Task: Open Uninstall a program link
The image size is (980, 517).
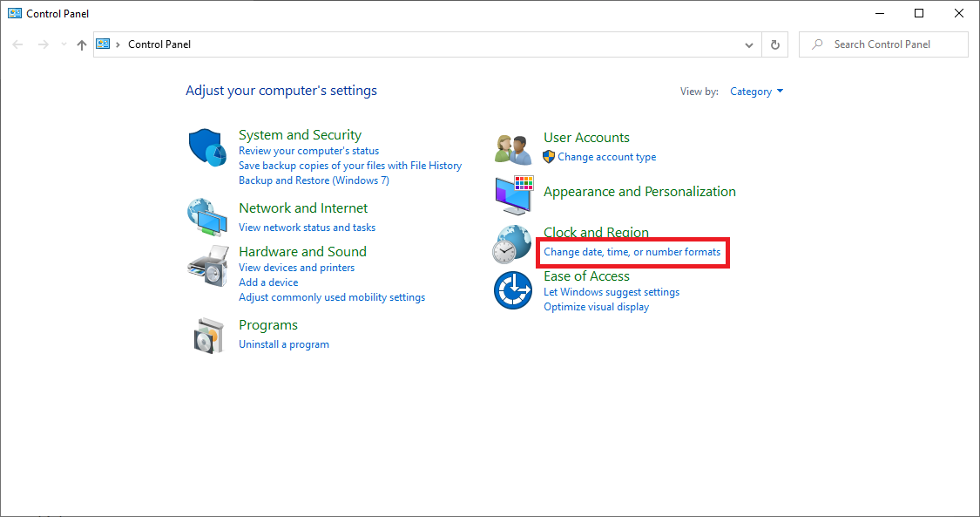Action: [284, 344]
